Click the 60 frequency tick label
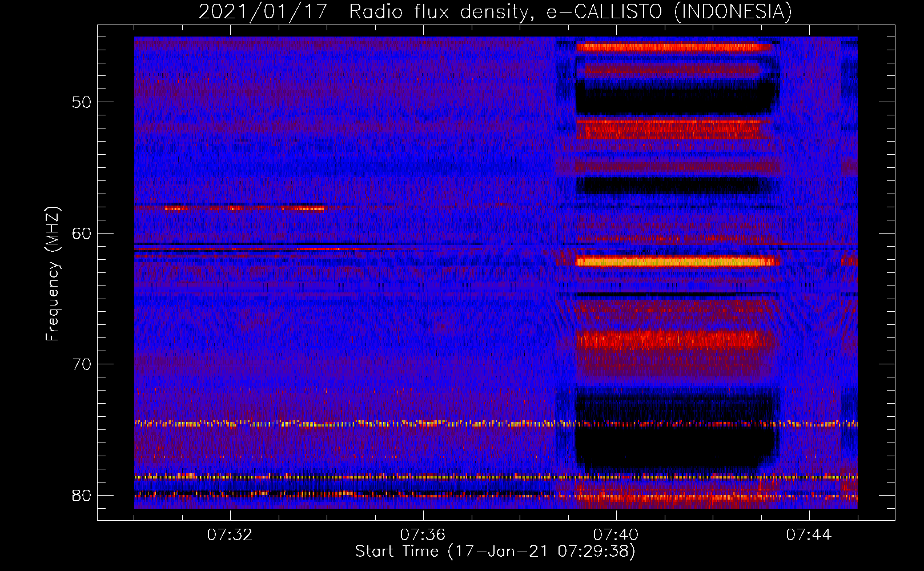The width and height of the screenshot is (924, 571). point(82,234)
